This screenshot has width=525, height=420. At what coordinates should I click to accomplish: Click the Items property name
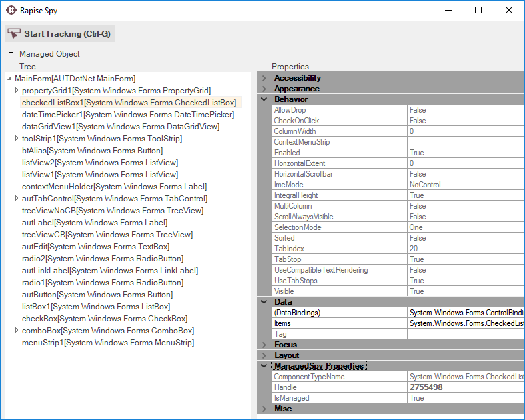282,323
